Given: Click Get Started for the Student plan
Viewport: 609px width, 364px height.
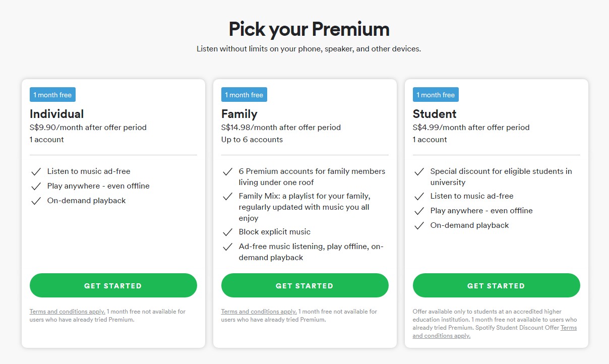Looking at the screenshot, I should (497, 285).
